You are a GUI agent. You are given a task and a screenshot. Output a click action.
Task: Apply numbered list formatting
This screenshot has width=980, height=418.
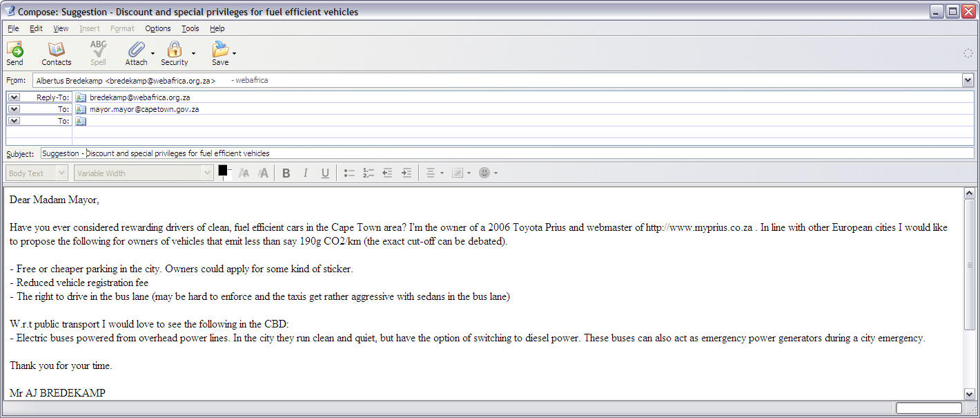368,173
